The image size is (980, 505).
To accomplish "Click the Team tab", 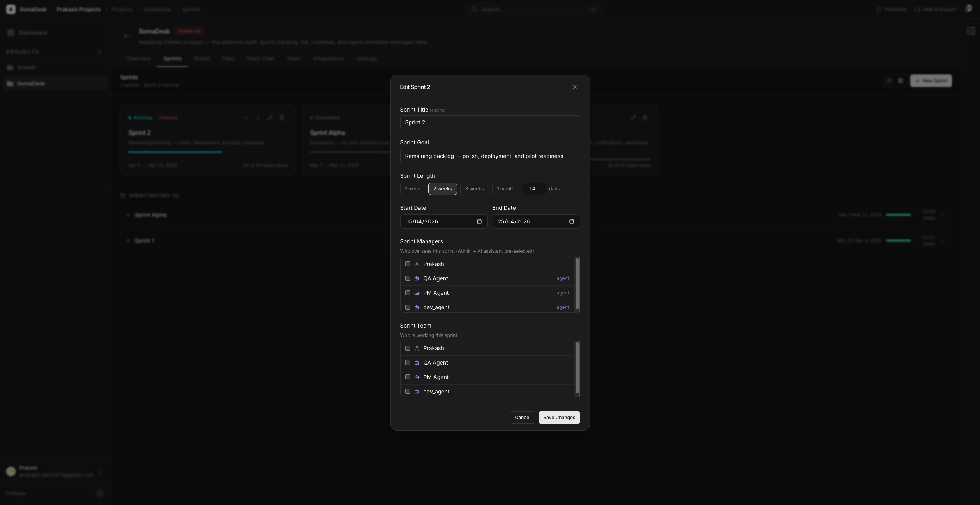I will (x=293, y=58).
